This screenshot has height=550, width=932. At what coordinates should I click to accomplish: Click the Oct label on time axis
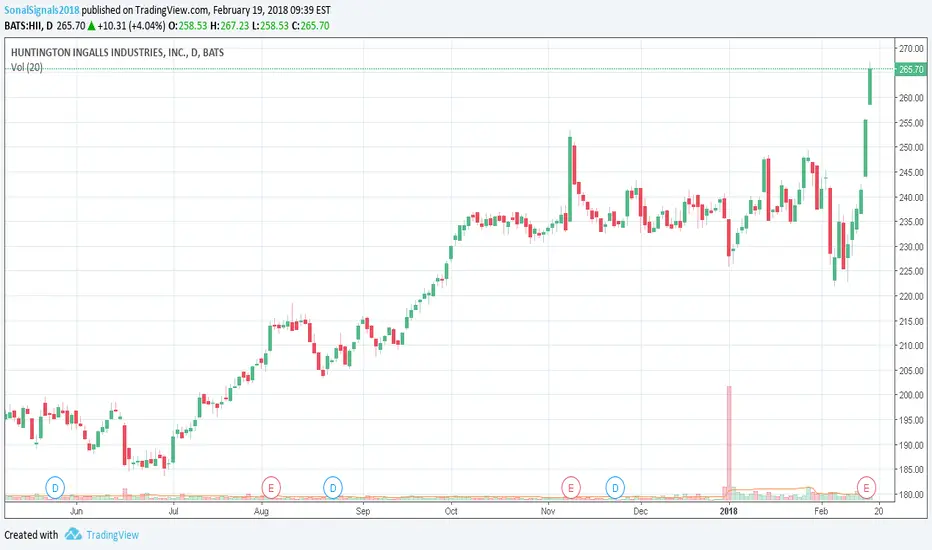(451, 511)
